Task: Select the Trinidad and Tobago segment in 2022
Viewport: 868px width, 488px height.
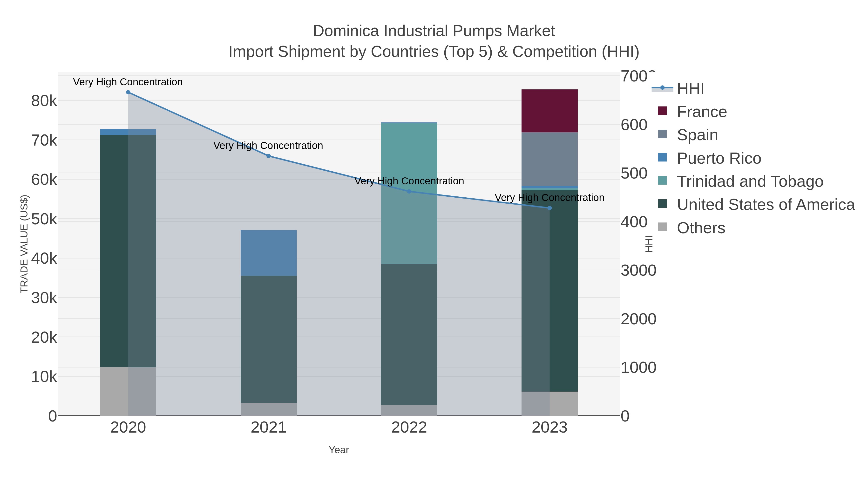Action: [x=409, y=194]
